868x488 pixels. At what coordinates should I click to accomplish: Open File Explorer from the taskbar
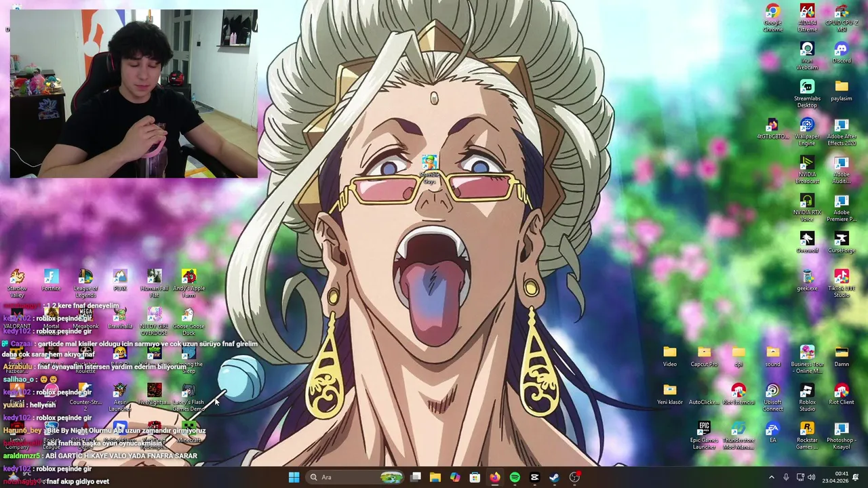(x=435, y=477)
